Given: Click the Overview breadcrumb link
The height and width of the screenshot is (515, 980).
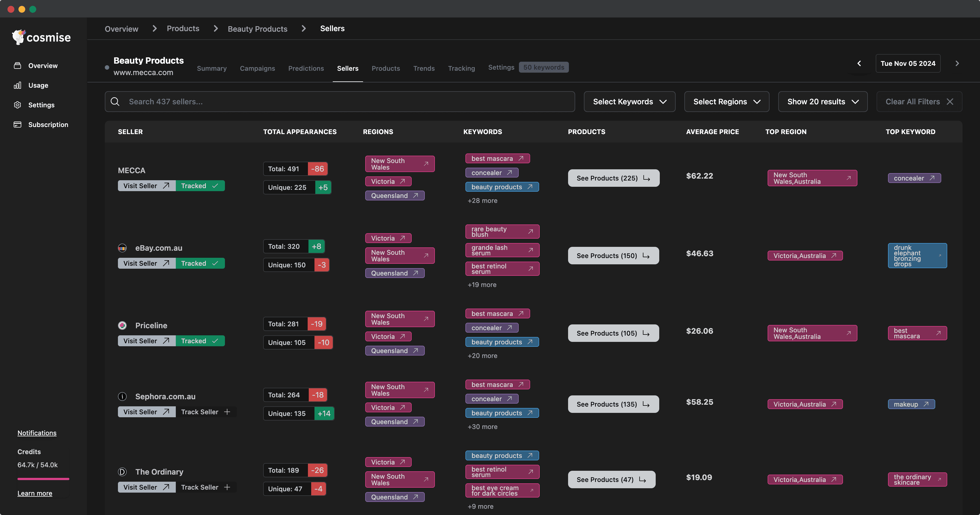Looking at the screenshot, I should (121, 29).
